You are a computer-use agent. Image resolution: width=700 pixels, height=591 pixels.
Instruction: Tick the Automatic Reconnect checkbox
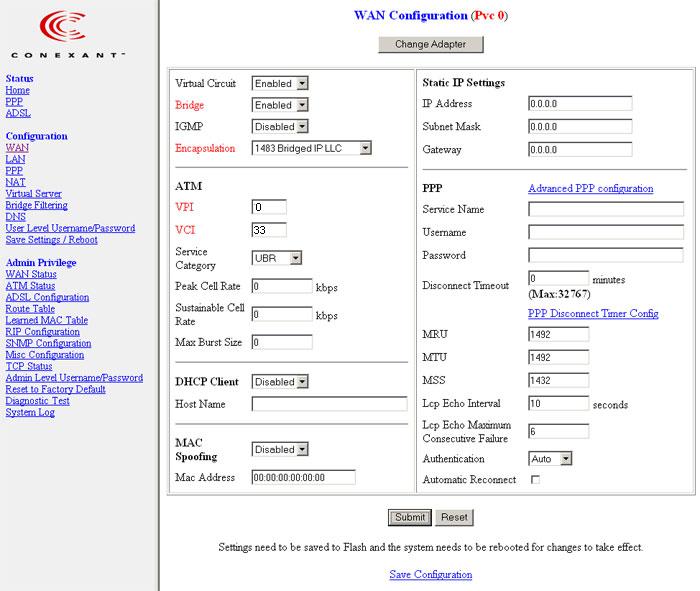coord(535,479)
